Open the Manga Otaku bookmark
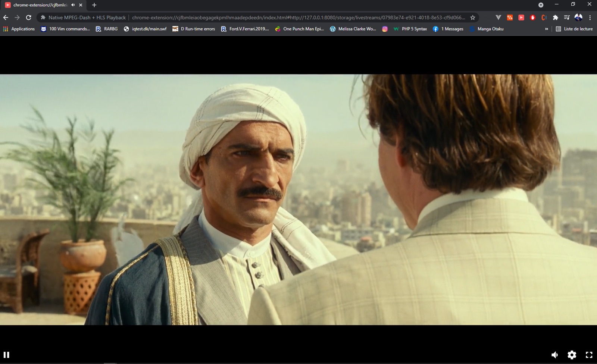The height and width of the screenshot is (364, 597). (x=487, y=29)
